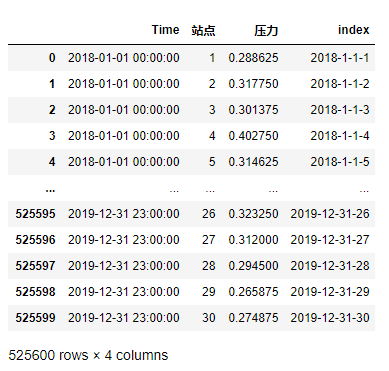Viewport: 389px width, 371px height.
Task: Click pressure value 0.402750
Action: tap(253, 136)
